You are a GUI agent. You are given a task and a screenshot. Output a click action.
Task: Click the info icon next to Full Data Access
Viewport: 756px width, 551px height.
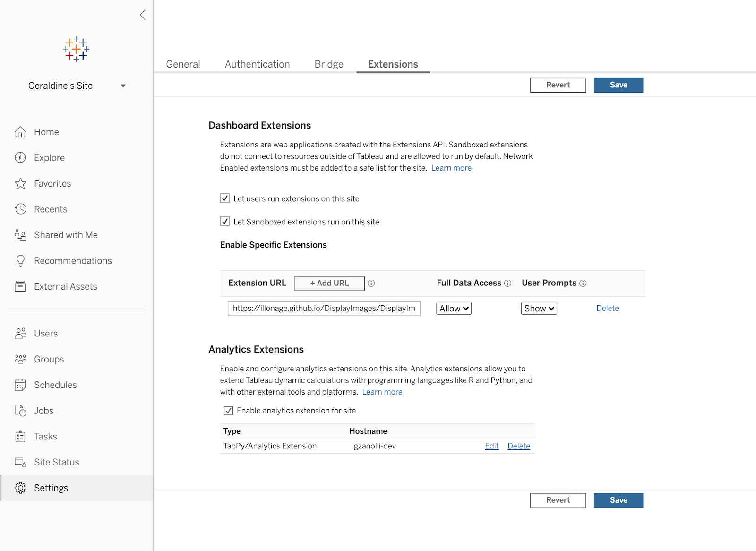[507, 283]
